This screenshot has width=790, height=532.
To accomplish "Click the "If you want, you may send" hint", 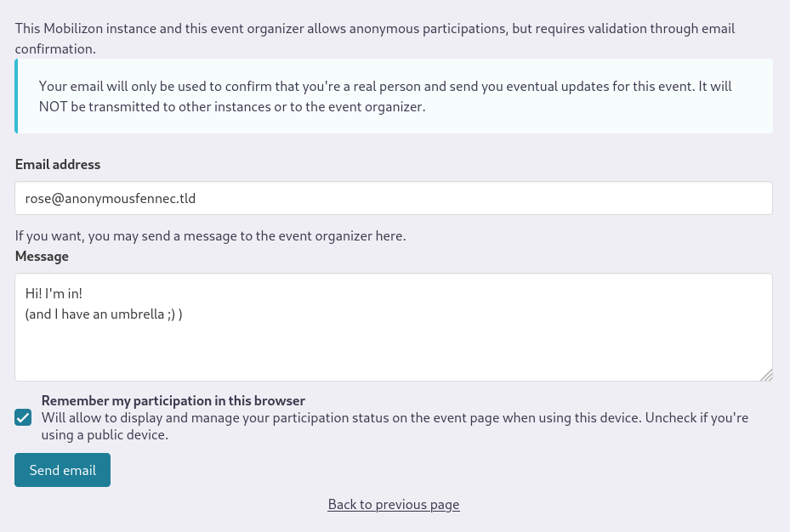I will click(210, 235).
